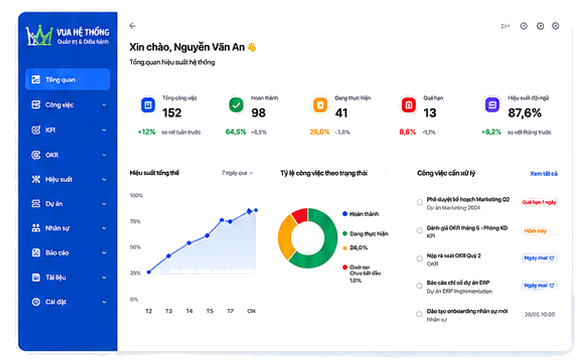Click the KPI sidebar icon
This screenshot has height=360, width=585.
point(36,130)
